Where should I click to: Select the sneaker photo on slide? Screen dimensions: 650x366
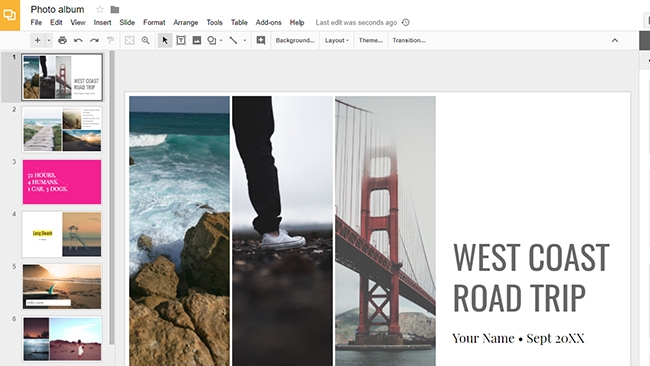pos(282,231)
